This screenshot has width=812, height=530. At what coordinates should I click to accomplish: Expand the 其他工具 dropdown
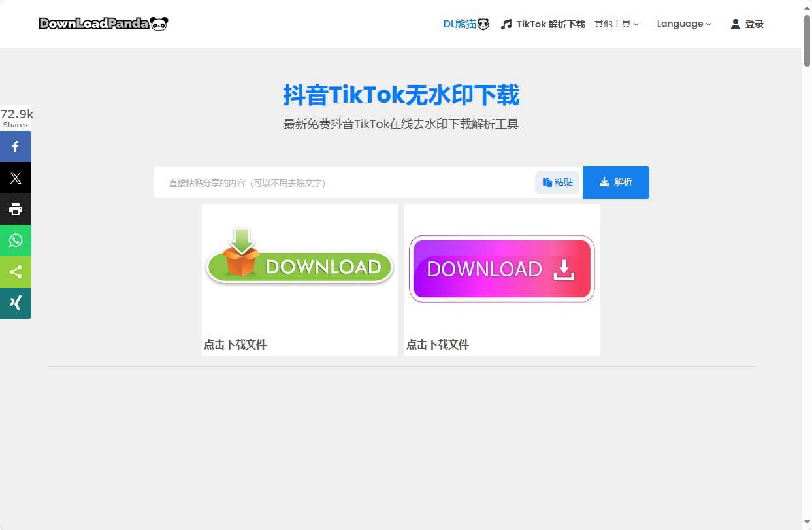[x=616, y=24]
